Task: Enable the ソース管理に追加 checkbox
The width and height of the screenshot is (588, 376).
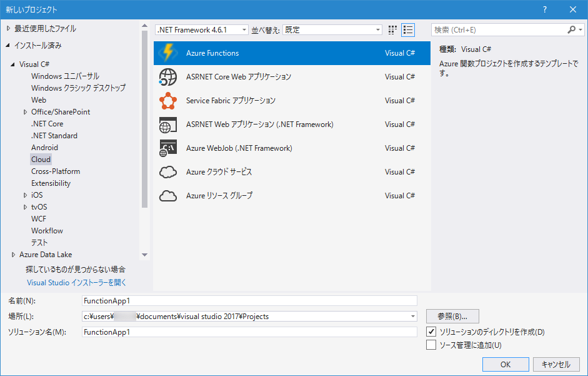Action: click(x=432, y=345)
